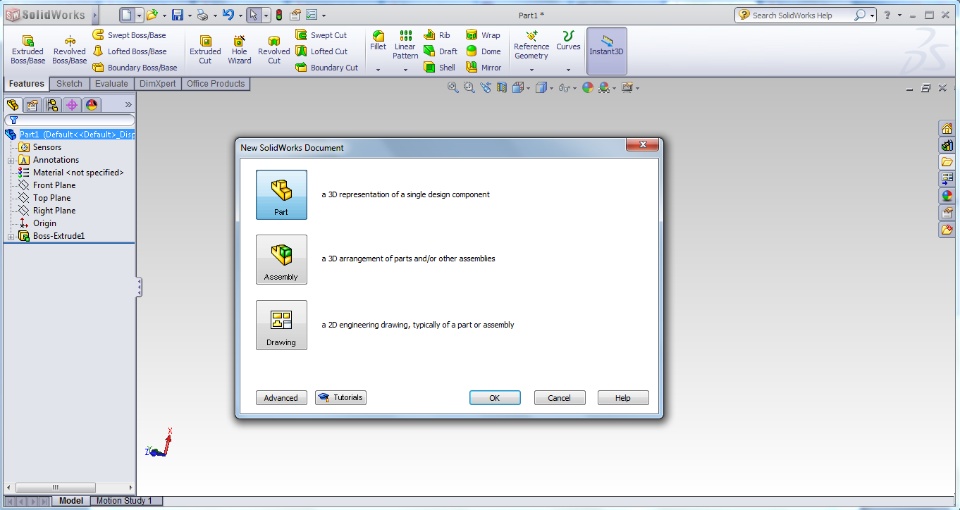Open the Save dropdown arrow
Viewport: 960px width, 510px height.
coord(189,16)
